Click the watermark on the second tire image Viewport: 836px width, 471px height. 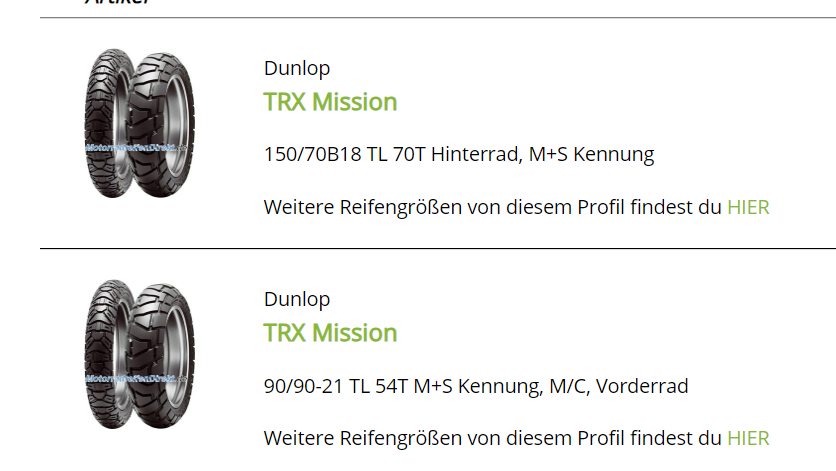pyautogui.click(x=137, y=378)
